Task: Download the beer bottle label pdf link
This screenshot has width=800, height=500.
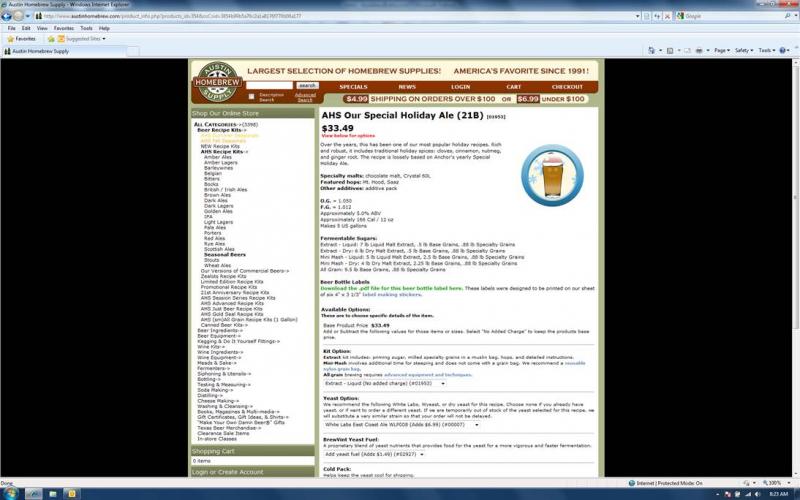Action: click(391, 288)
